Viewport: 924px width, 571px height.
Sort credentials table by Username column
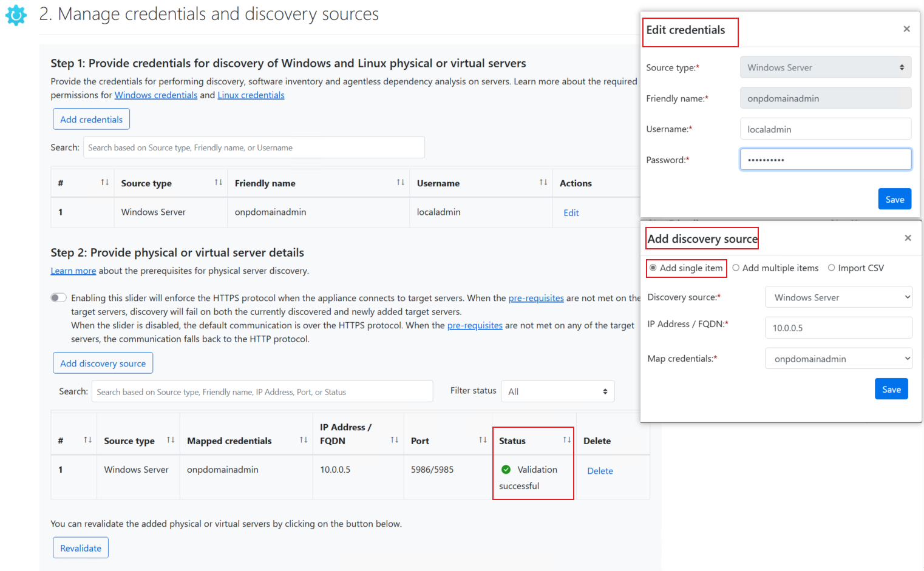pyautogui.click(x=543, y=183)
